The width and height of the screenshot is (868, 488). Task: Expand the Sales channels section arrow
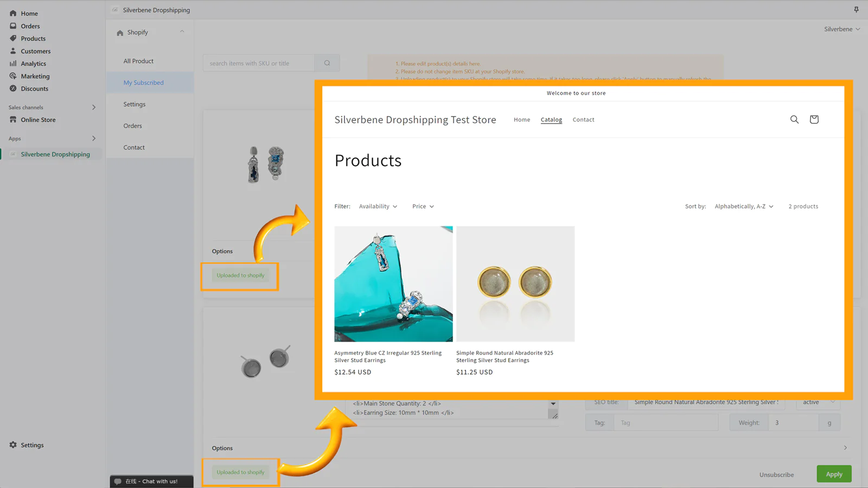[x=94, y=107]
